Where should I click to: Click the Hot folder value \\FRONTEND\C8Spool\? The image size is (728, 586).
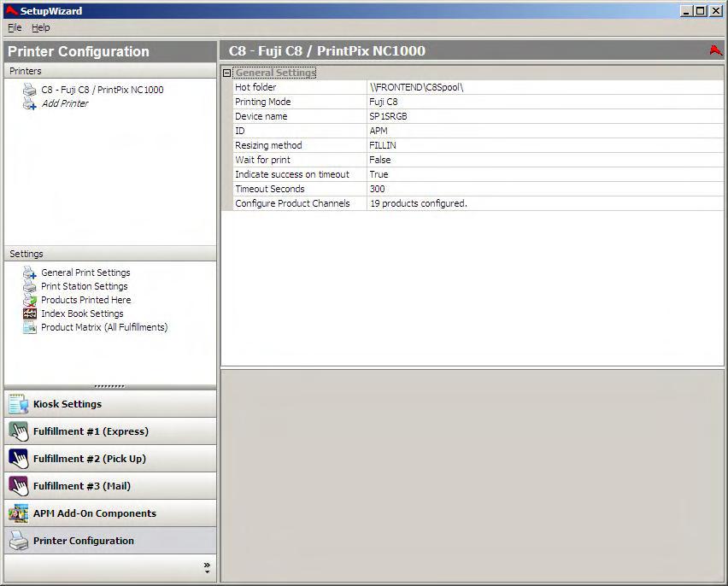tap(545, 87)
